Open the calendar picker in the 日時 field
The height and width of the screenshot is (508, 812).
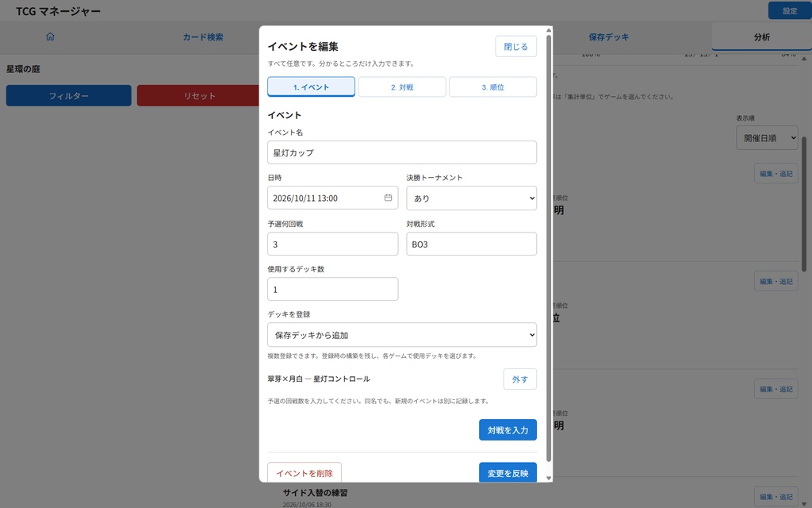tap(388, 198)
